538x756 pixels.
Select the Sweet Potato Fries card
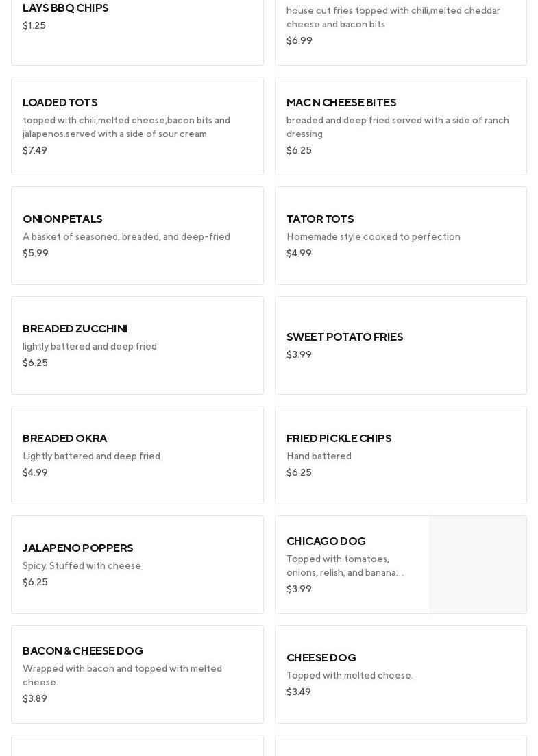pos(400,345)
